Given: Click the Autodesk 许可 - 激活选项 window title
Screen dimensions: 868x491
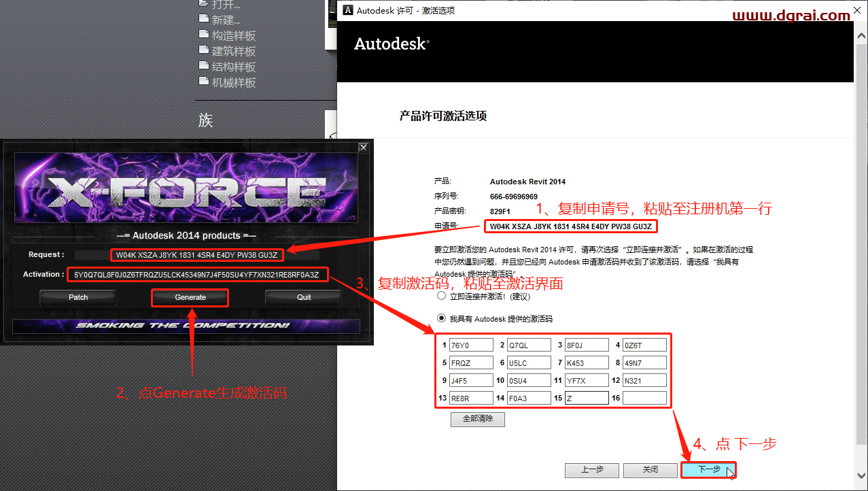Looking at the screenshot, I should [x=406, y=10].
